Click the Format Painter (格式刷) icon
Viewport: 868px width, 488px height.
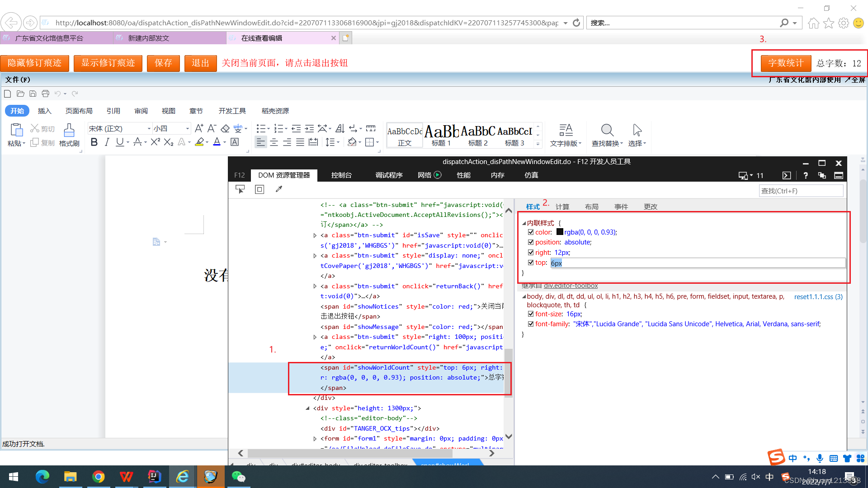coord(69,131)
